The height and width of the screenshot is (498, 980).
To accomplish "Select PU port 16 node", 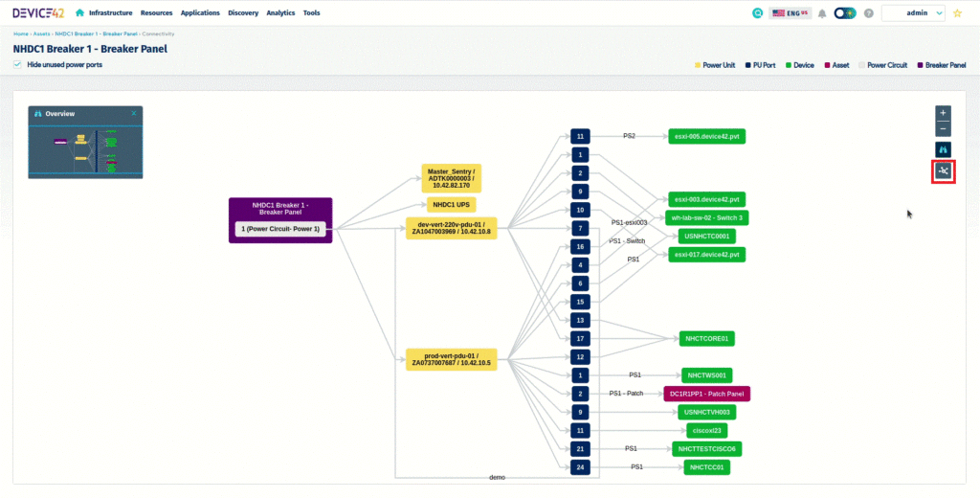I will pyautogui.click(x=580, y=247).
